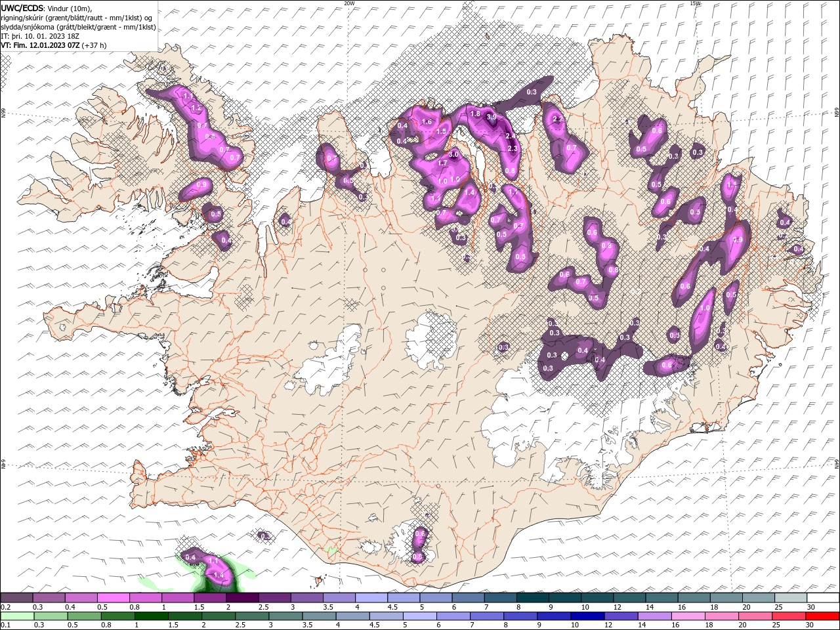Click the darkest purple 2–2.5 snow legend swatch
840x630 pixels.
pos(242,598)
